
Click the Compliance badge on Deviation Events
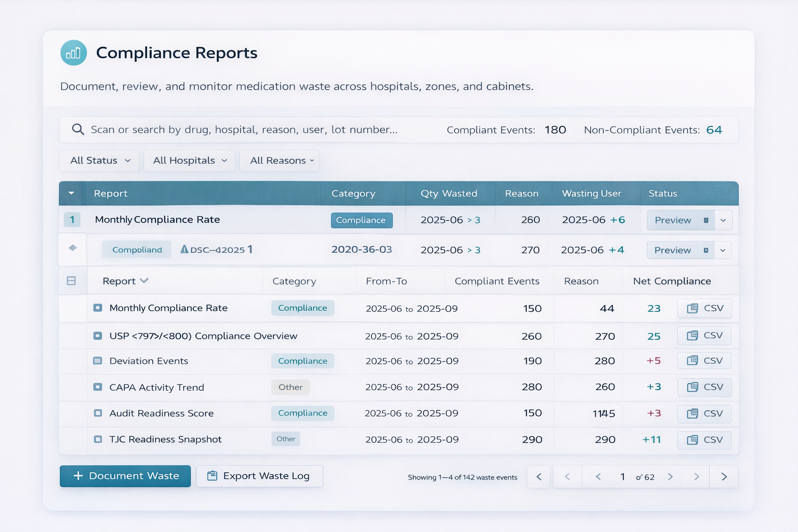pyautogui.click(x=302, y=361)
